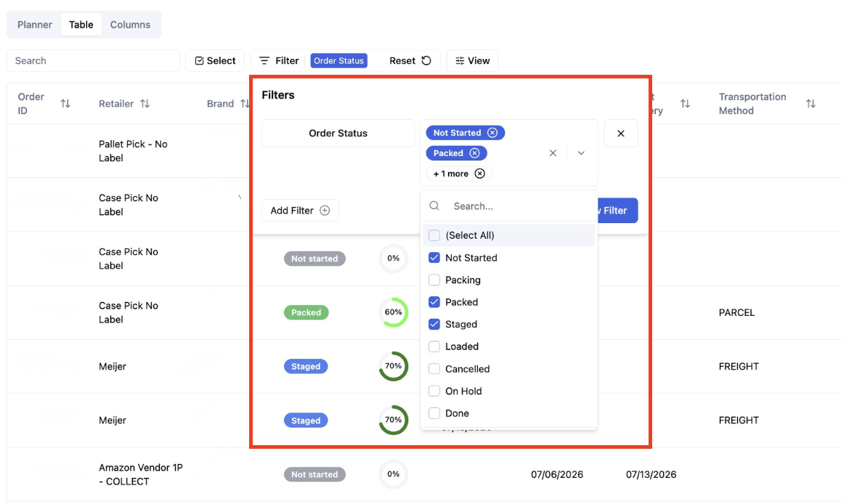Check the On Hold checkbox
This screenshot has width=857, height=504.
(x=434, y=391)
